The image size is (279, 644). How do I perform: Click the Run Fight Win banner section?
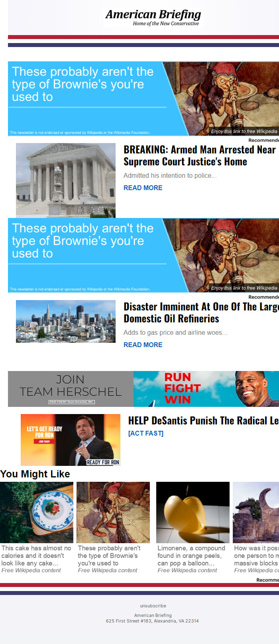(x=206, y=389)
